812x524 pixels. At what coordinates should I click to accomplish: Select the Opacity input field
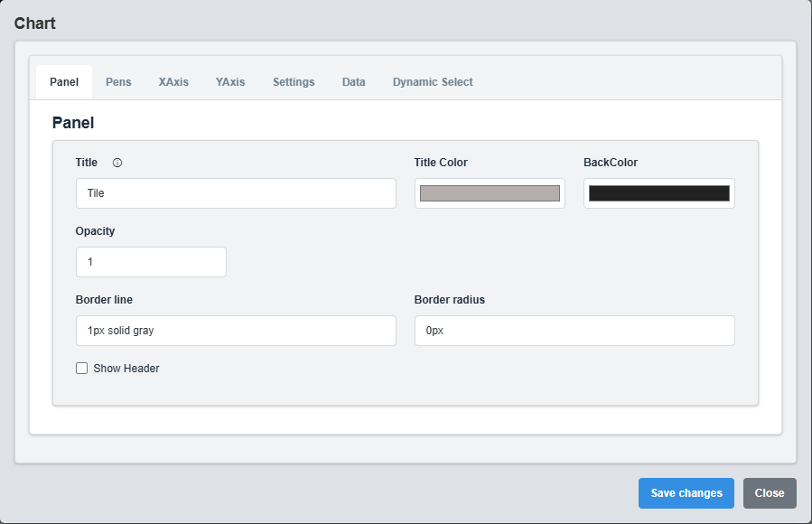(150, 261)
